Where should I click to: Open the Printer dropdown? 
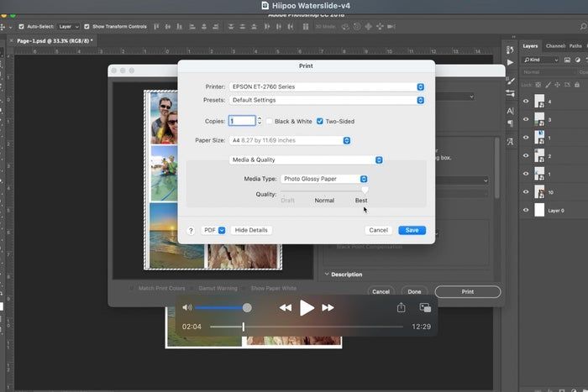(x=327, y=86)
